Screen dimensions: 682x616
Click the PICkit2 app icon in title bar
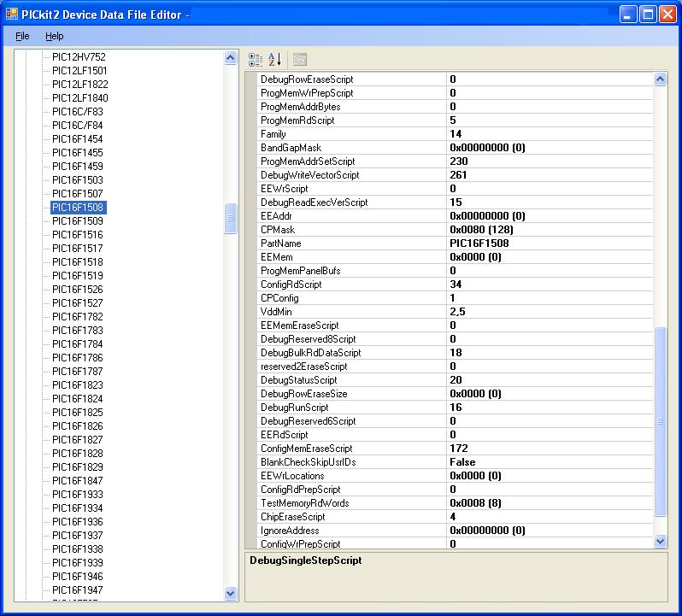[x=12, y=15]
